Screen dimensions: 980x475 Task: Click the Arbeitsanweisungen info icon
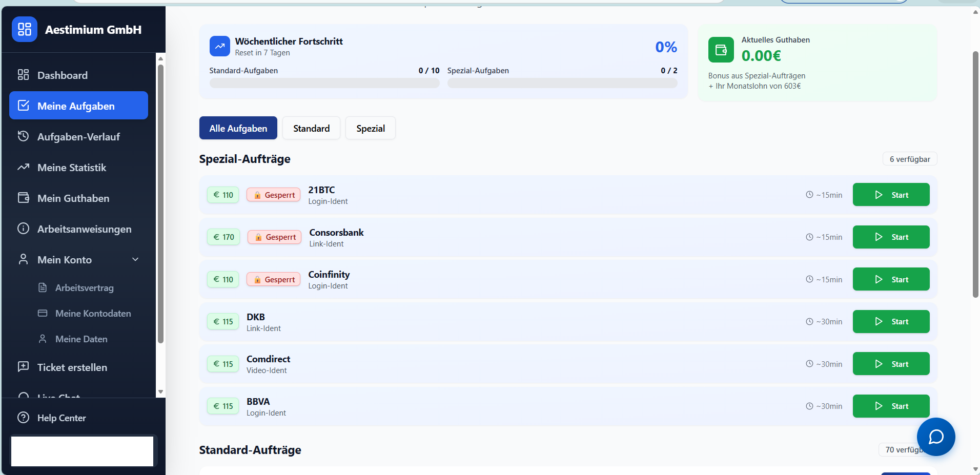point(23,229)
